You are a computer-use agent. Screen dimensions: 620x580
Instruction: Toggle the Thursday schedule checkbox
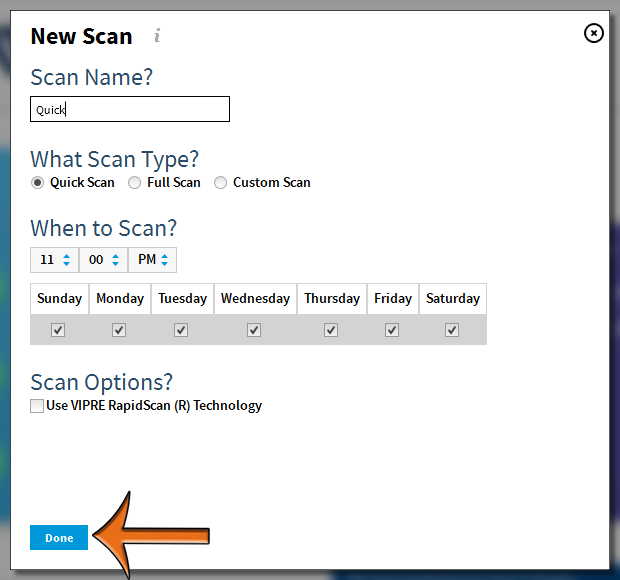331,330
